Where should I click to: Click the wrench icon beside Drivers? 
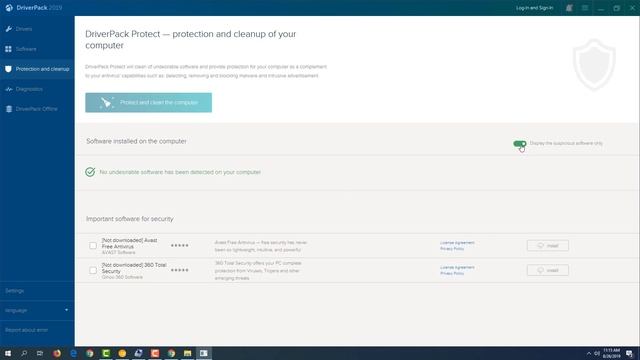[x=9, y=29]
